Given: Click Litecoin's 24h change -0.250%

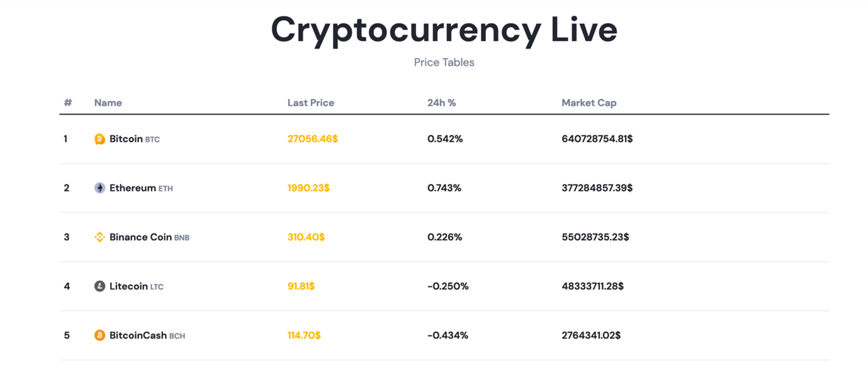Looking at the screenshot, I should click(x=448, y=286).
